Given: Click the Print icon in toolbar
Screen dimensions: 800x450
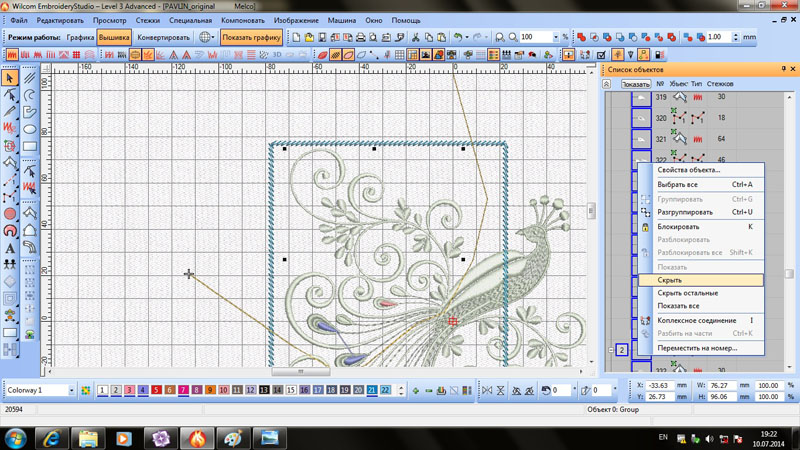Looking at the screenshot, I should tap(360, 37).
